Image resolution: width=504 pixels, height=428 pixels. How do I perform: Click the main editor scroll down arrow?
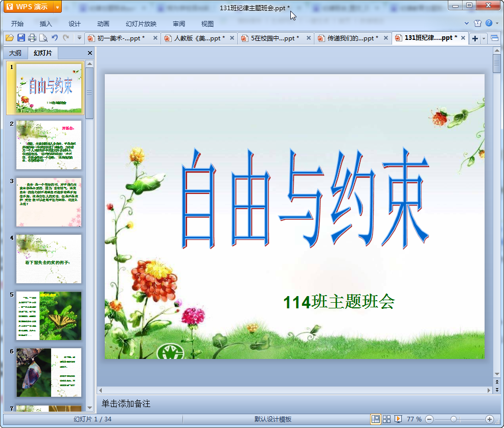click(x=497, y=374)
